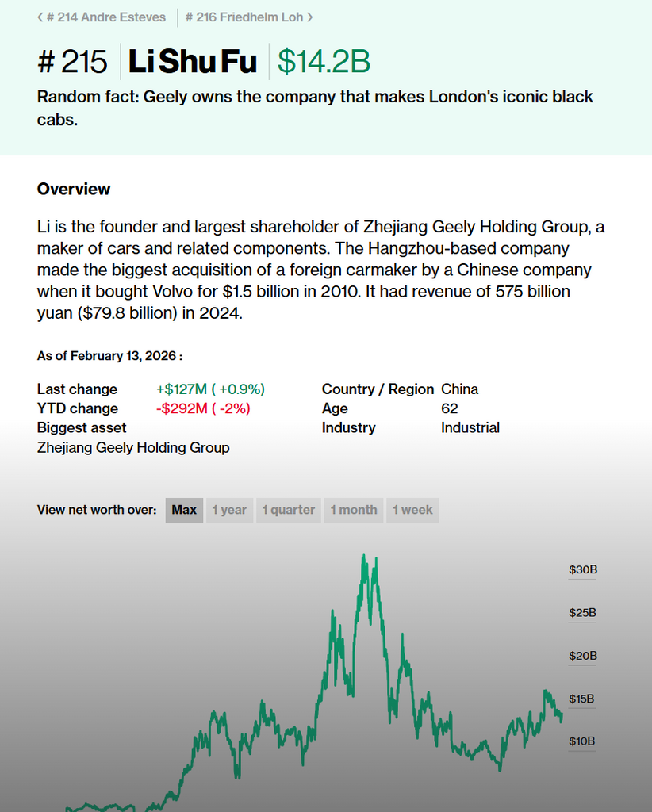
Task: Click the green Last change value
Action: point(210,389)
